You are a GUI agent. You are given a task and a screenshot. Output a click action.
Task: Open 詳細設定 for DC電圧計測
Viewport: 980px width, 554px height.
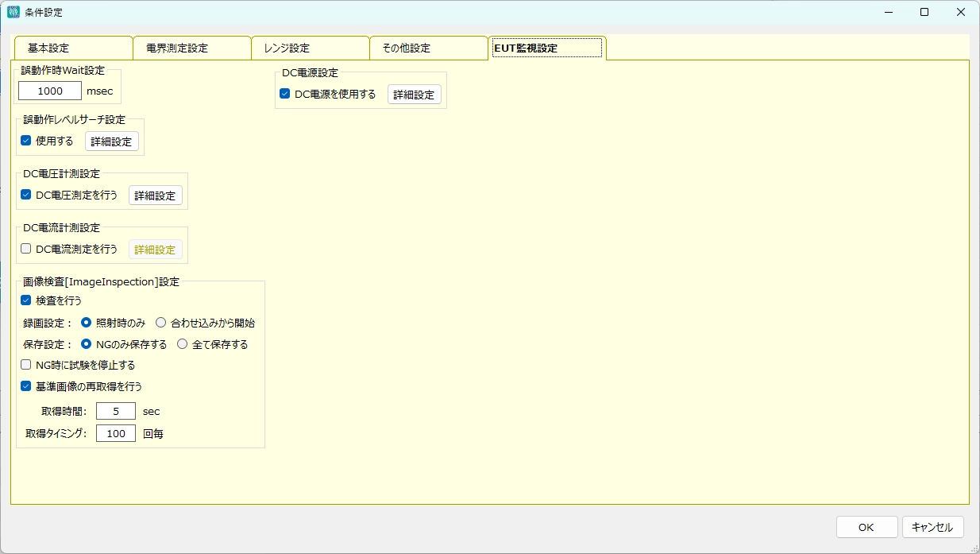click(x=156, y=196)
